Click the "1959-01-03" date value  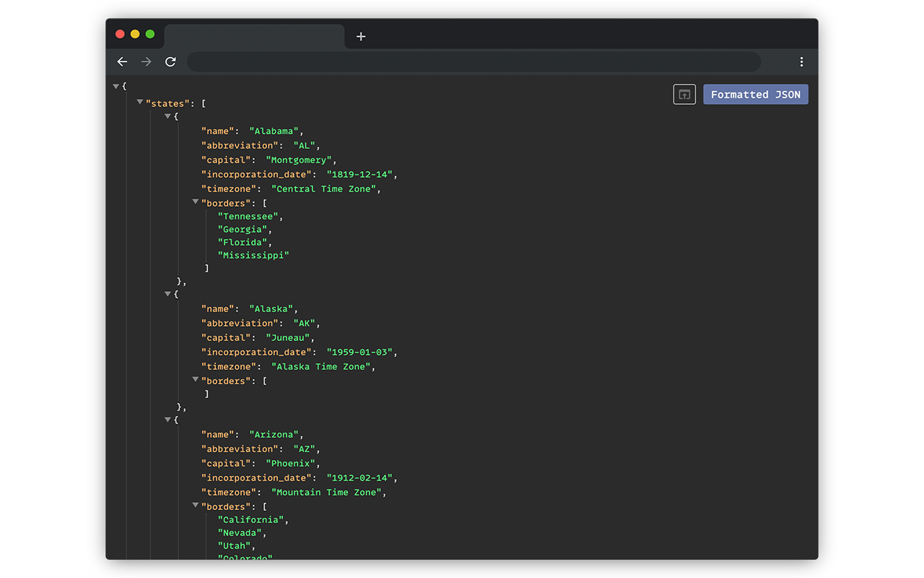coord(359,353)
